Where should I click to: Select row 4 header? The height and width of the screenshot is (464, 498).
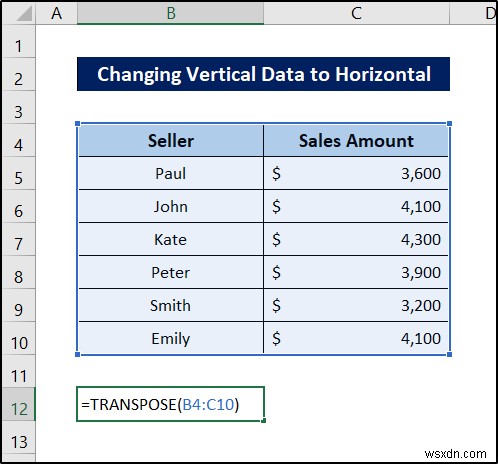tap(19, 140)
